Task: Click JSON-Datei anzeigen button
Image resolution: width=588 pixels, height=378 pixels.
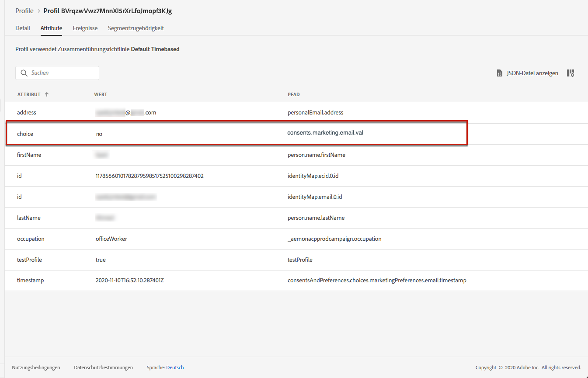Action: click(x=532, y=73)
